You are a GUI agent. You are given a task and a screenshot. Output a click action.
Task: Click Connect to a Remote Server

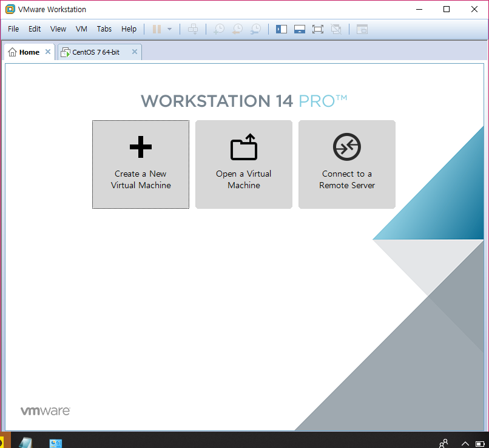tap(347, 165)
